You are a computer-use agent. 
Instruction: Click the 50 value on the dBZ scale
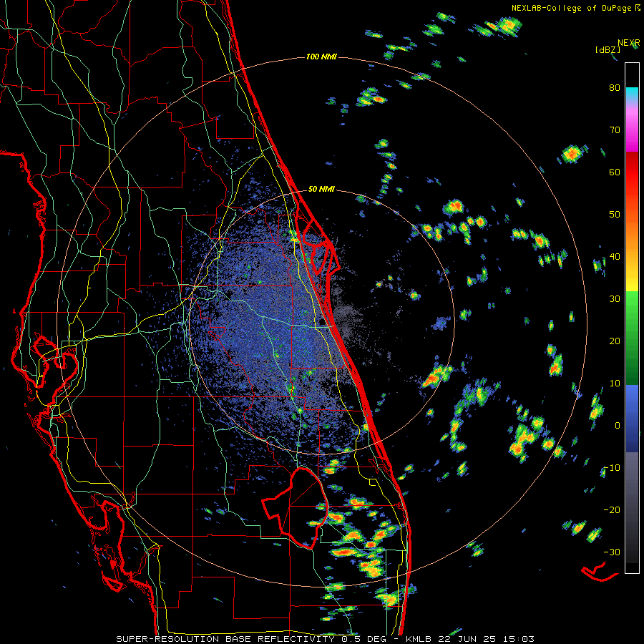click(x=615, y=215)
